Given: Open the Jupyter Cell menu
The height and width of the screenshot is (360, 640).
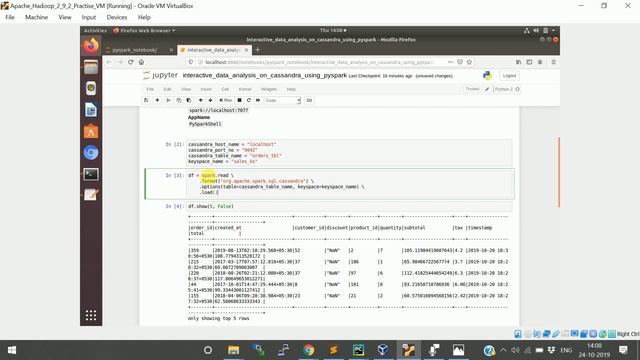Looking at the screenshot, I should [225, 89].
